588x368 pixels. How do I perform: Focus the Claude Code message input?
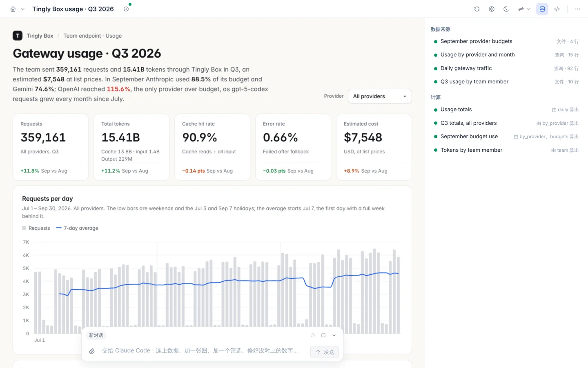[x=200, y=351]
